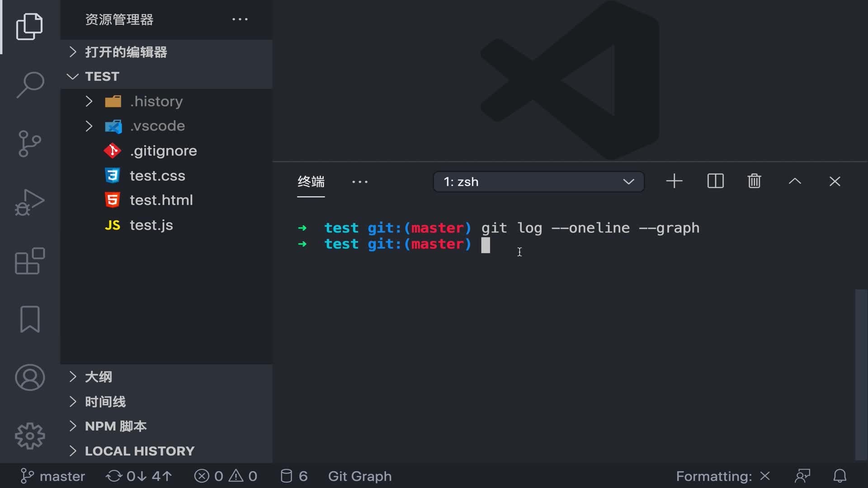Open the Source Control view

(30, 144)
